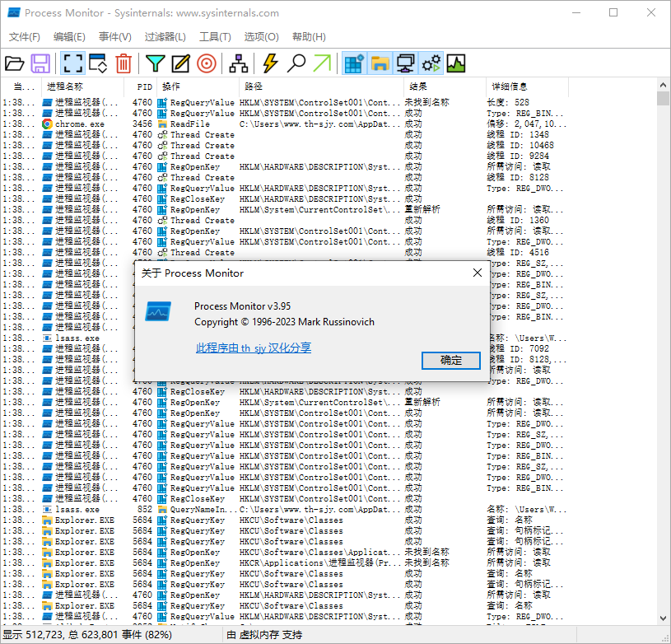Select the 线程 ID: 7092 detail cell
The image size is (671, 644).
(520, 348)
